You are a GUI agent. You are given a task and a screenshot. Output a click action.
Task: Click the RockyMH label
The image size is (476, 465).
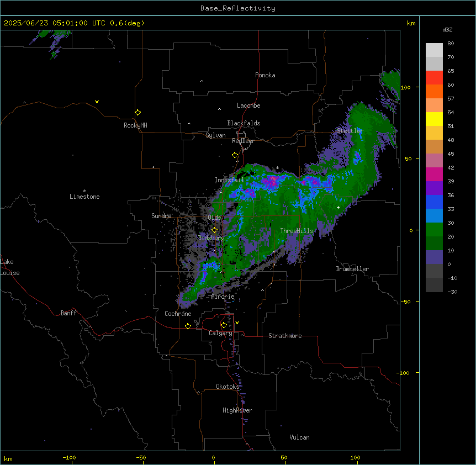point(135,125)
